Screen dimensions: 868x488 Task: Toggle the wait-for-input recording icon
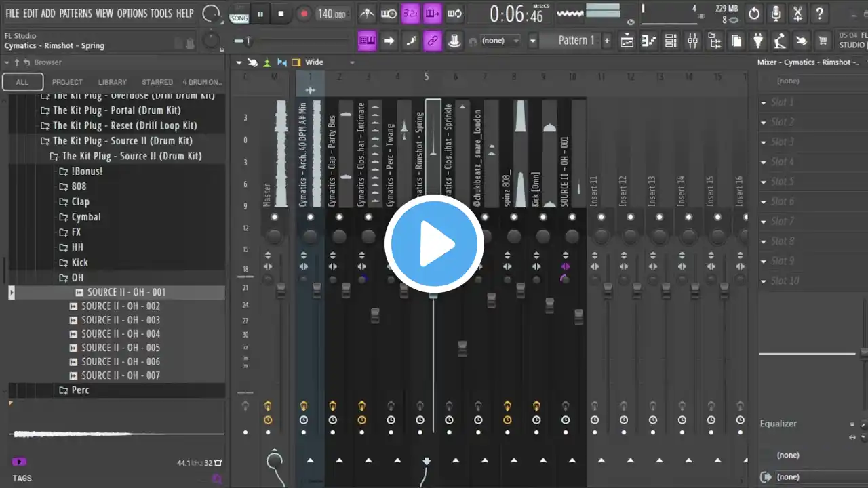(x=389, y=14)
